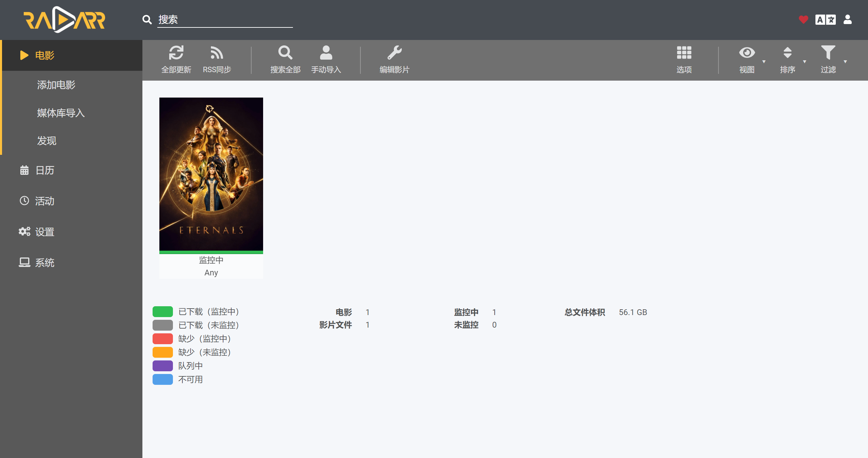The width and height of the screenshot is (868, 458).
Task: Go to 添加电影 add movie page
Action: (x=56, y=85)
